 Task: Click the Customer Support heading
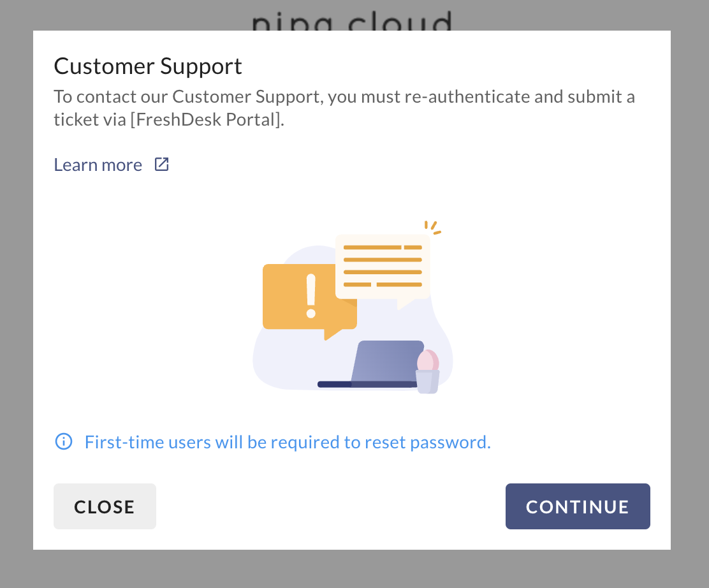(x=148, y=66)
